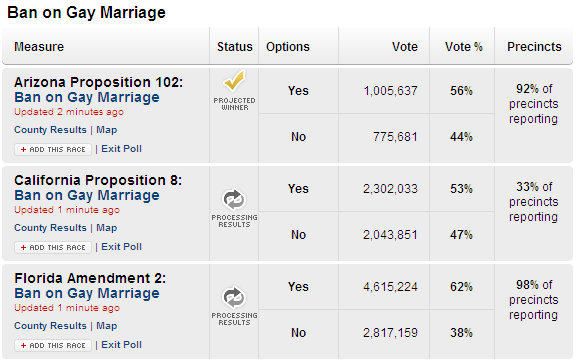Open Arizona Exit Poll
The width and height of the screenshot is (576, 362).
[122, 149]
